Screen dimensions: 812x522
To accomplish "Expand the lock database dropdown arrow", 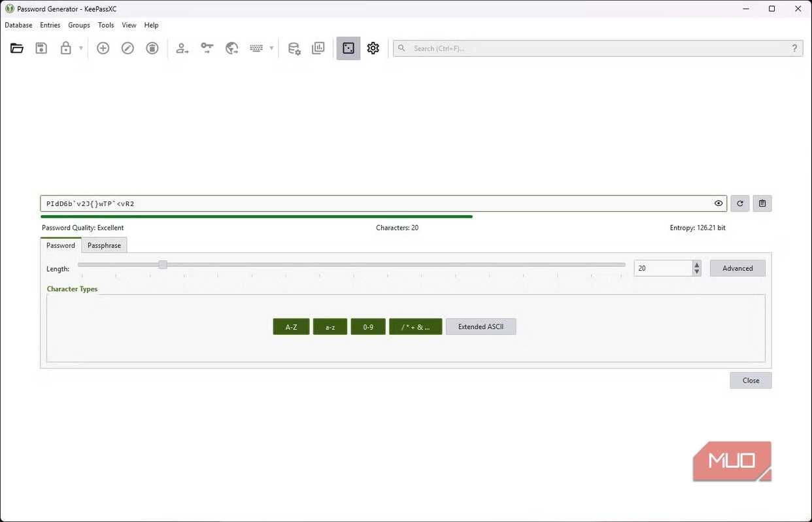I will (81, 48).
